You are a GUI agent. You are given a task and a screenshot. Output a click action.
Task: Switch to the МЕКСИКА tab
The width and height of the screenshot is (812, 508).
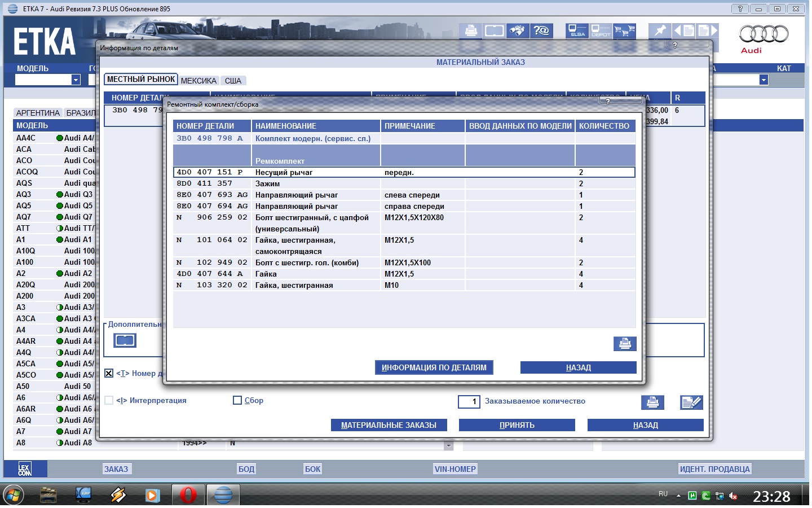tap(198, 81)
